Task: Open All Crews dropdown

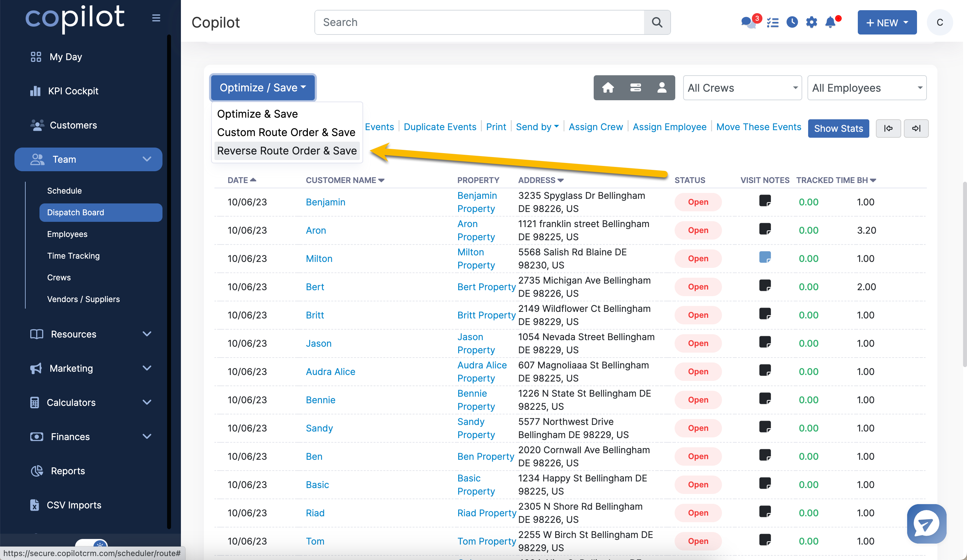Action: pos(742,88)
